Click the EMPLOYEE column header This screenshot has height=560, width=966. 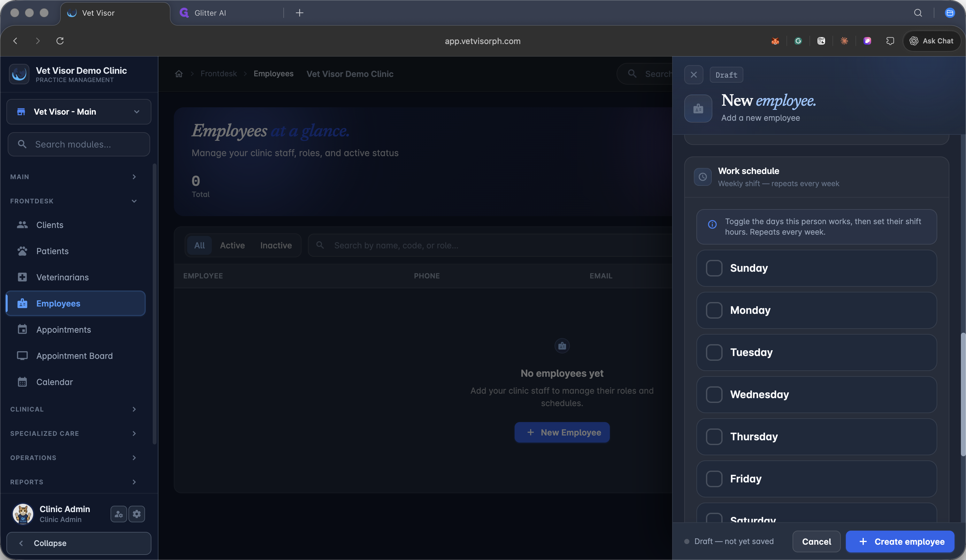(x=203, y=276)
